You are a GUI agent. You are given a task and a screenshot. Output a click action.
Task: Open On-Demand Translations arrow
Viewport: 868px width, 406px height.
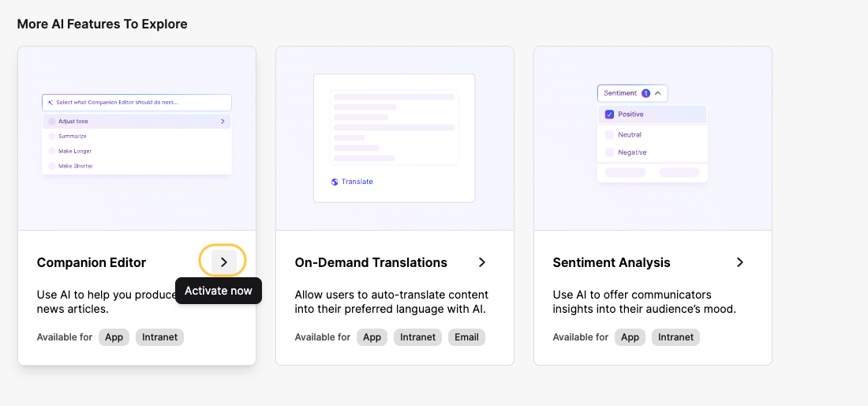[482, 262]
